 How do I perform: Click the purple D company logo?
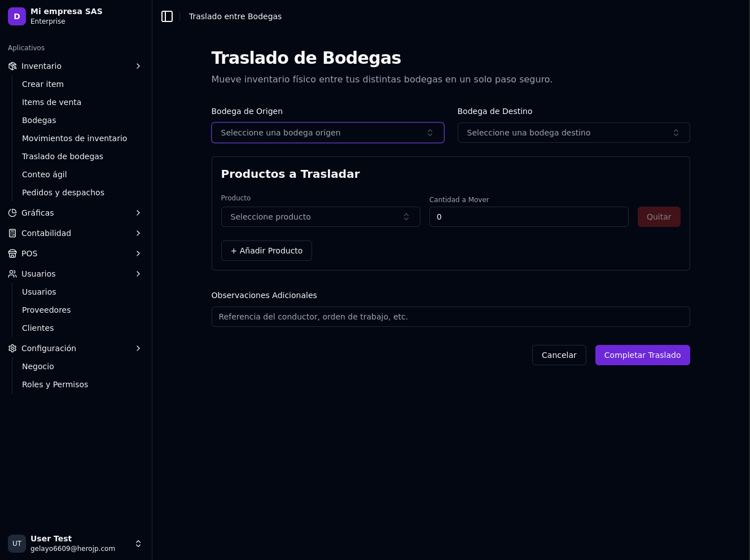pyautogui.click(x=17, y=16)
